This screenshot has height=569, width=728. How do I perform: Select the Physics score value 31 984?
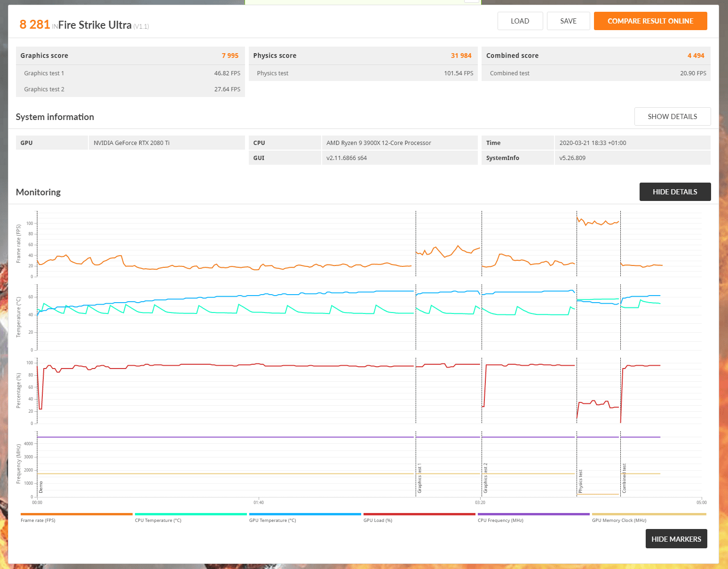[461, 56]
